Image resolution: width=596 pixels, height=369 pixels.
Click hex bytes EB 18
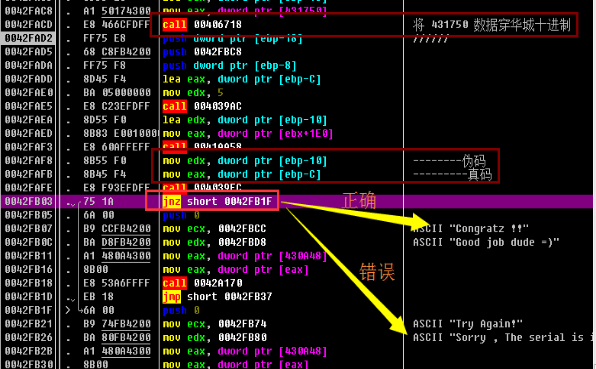pos(98,296)
